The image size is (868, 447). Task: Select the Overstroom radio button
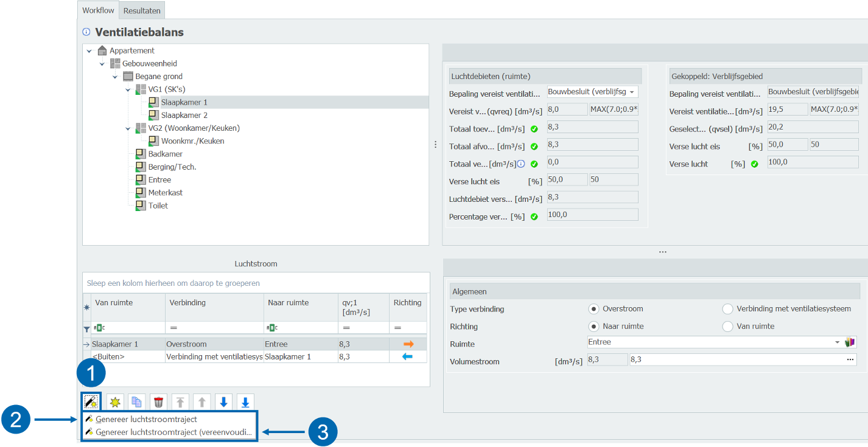(593, 309)
